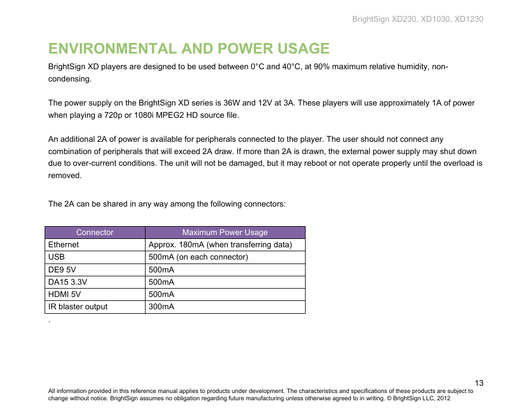
Task: Select the 'Maximum Power Usage' header cell
Action: (225, 232)
